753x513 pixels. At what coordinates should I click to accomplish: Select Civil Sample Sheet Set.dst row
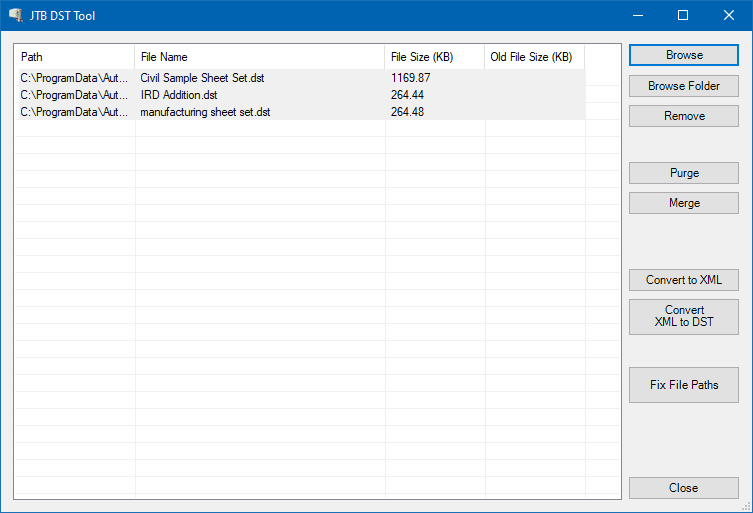300,78
